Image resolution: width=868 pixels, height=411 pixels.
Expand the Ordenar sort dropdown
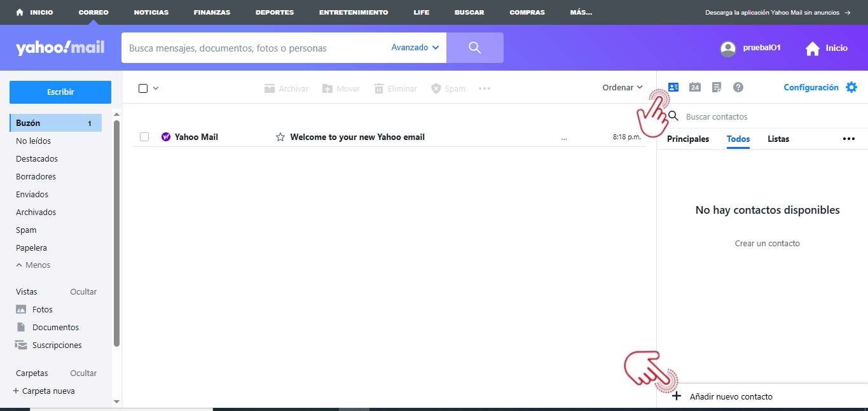click(x=623, y=88)
